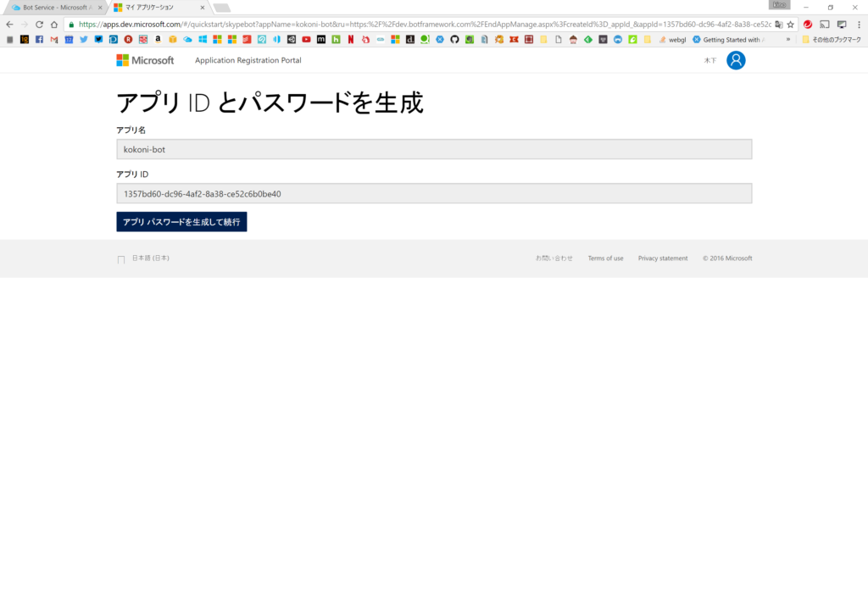Viewport: 868px width, 605px height.
Task: Bookmark this page with the star icon
Action: pyautogui.click(x=790, y=25)
